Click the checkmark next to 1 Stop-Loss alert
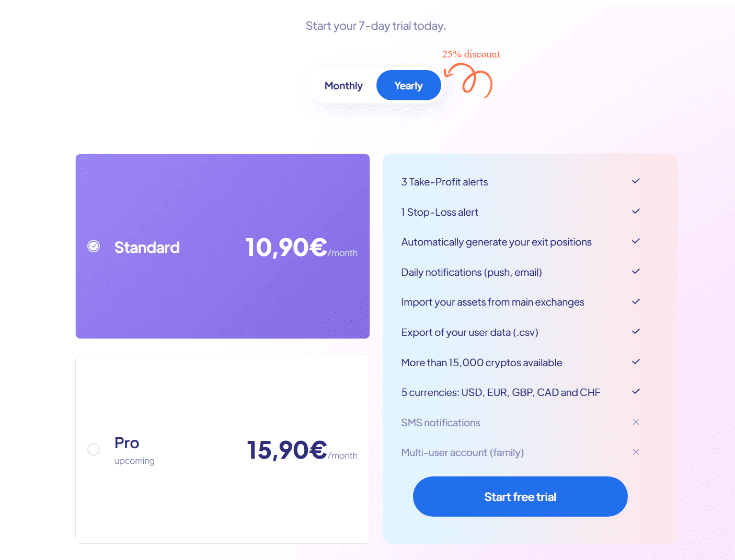735x560 pixels. (x=636, y=212)
